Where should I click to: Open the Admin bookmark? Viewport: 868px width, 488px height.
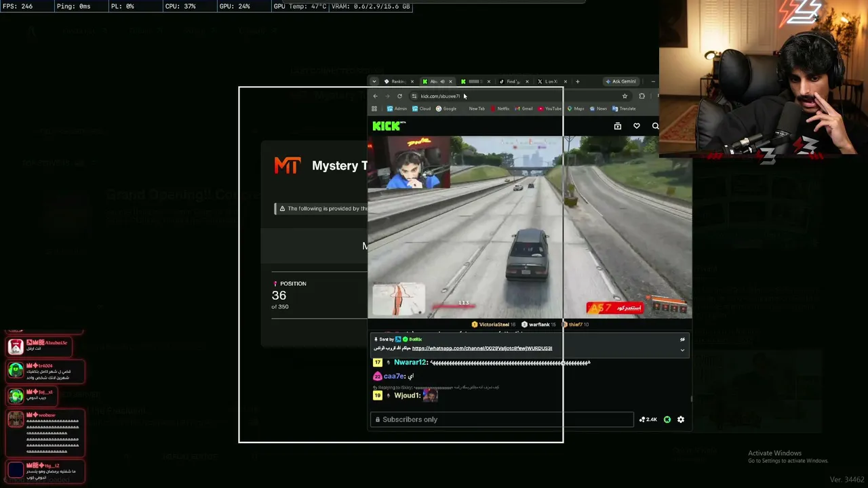point(397,108)
